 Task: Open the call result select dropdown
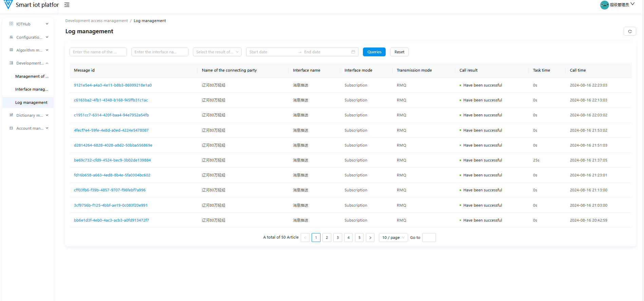217,52
